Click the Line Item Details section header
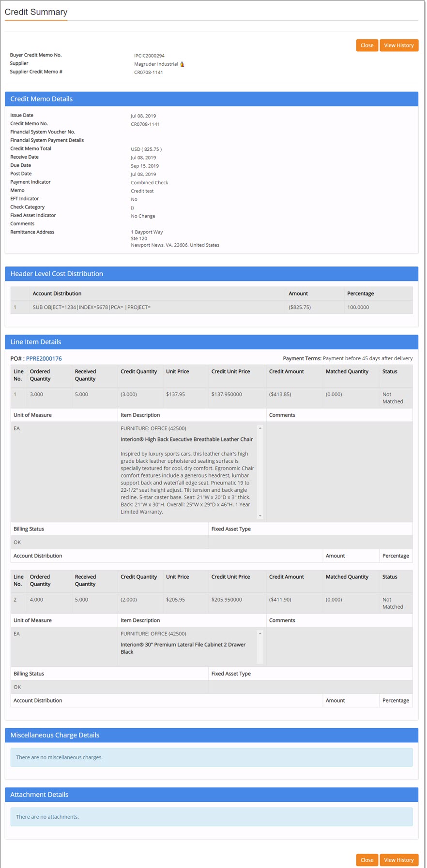The height and width of the screenshot is (868, 427). (211, 342)
